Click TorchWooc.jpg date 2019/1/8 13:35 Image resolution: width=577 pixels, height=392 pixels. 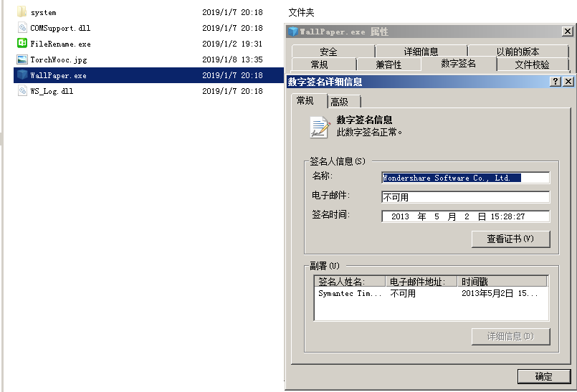232,59
